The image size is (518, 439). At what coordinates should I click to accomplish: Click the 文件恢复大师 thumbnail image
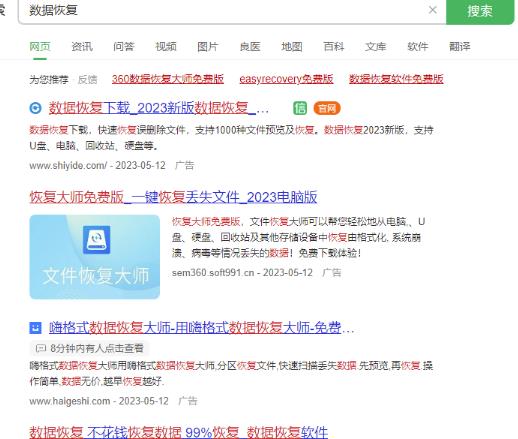95,257
